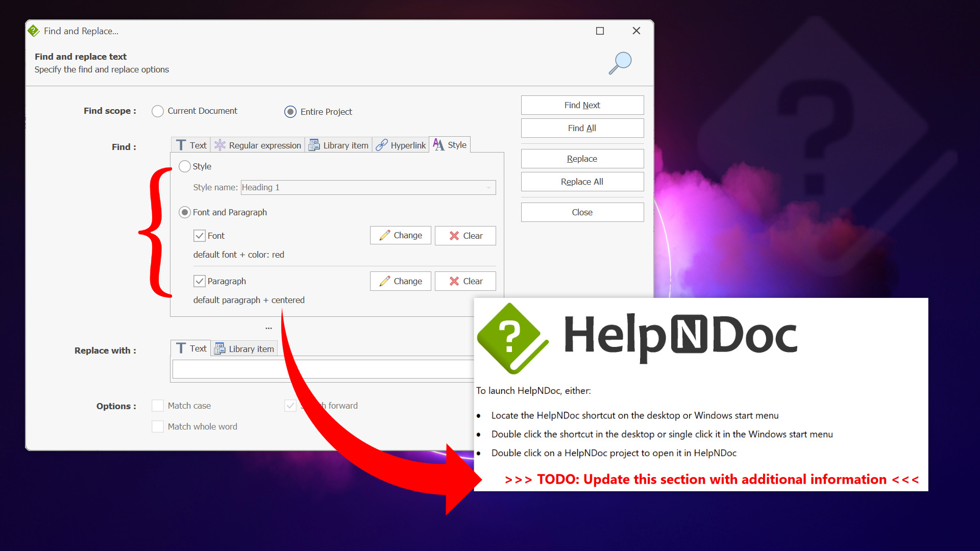This screenshot has height=551, width=980.
Task: Select the Regular expression search tab
Action: click(258, 145)
